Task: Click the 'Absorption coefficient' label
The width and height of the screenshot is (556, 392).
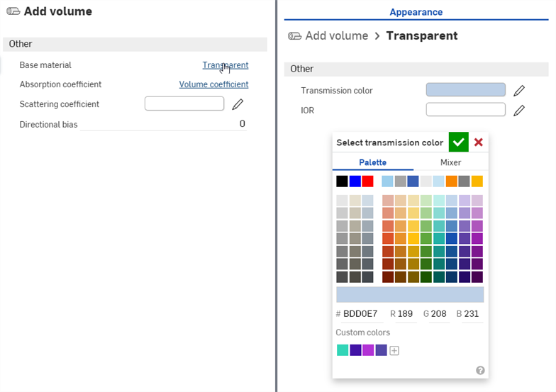Action: [60, 84]
